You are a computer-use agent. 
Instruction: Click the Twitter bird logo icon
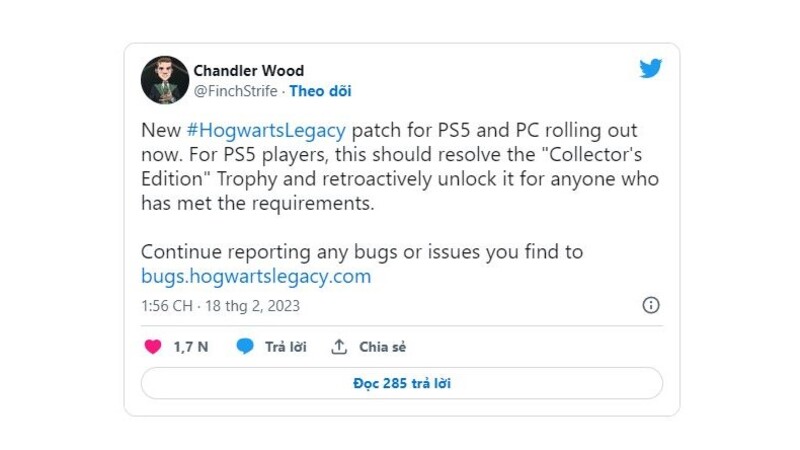pos(651,68)
